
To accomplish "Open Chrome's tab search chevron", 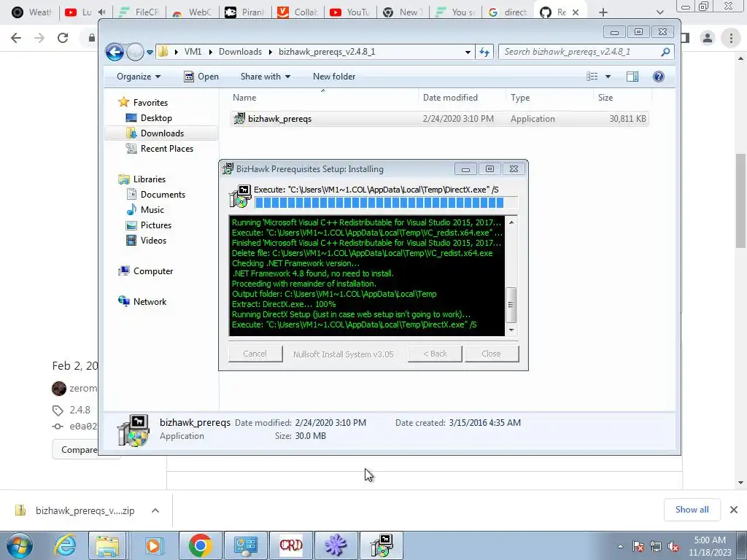I will tap(659, 12).
